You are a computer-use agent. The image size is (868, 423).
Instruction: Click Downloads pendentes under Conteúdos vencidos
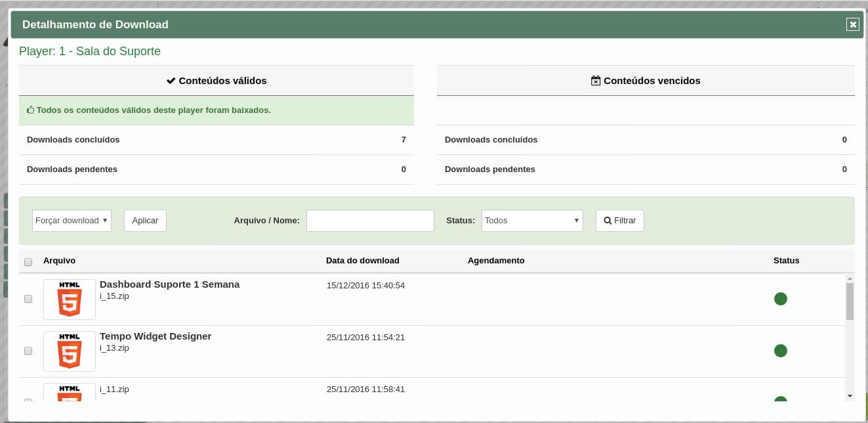(490, 169)
